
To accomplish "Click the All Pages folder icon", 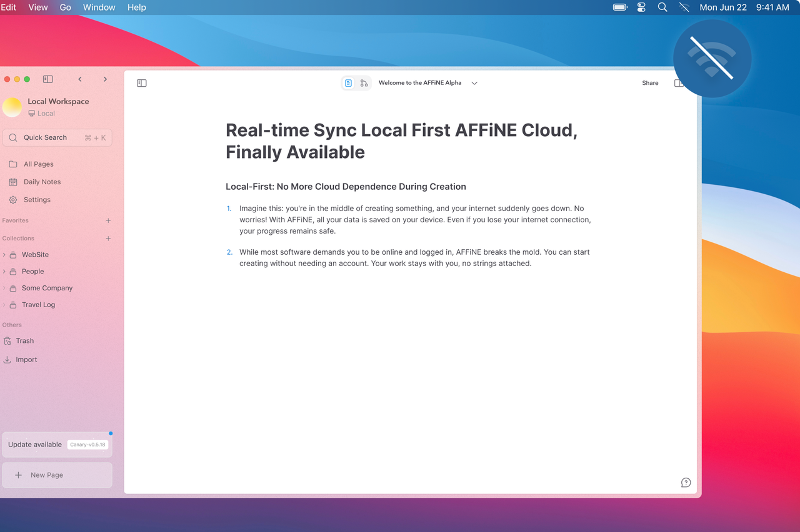I will [x=13, y=164].
